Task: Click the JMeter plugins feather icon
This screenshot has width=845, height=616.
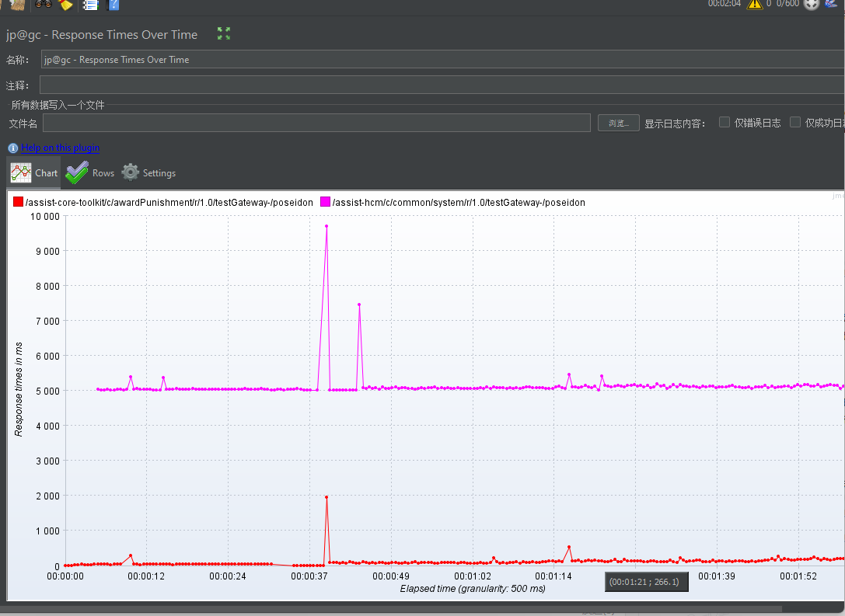Action: point(831,4)
